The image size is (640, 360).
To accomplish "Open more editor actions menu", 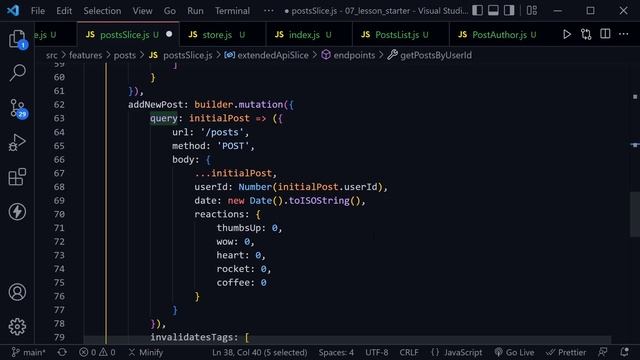I will click(623, 34).
